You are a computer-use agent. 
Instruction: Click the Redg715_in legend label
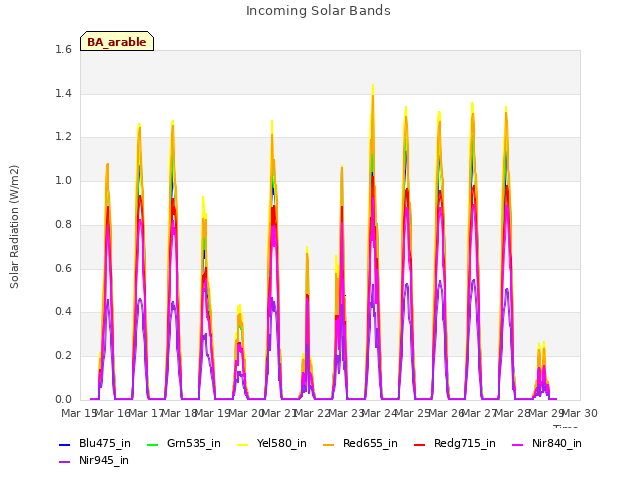(465, 444)
